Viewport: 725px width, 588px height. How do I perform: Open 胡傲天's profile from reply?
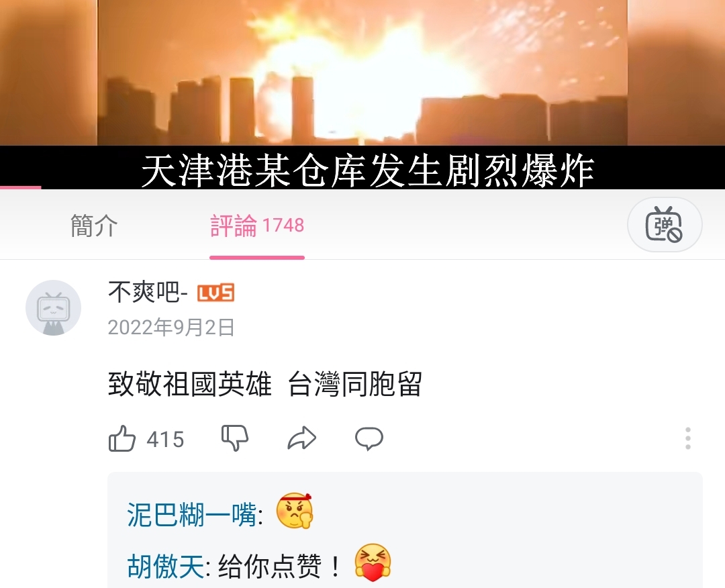[x=166, y=567]
